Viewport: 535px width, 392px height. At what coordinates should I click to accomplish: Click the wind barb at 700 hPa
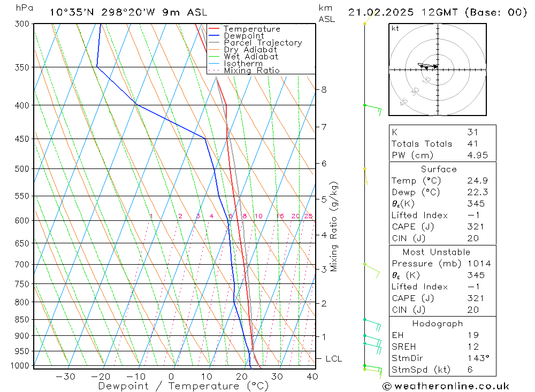(372, 270)
